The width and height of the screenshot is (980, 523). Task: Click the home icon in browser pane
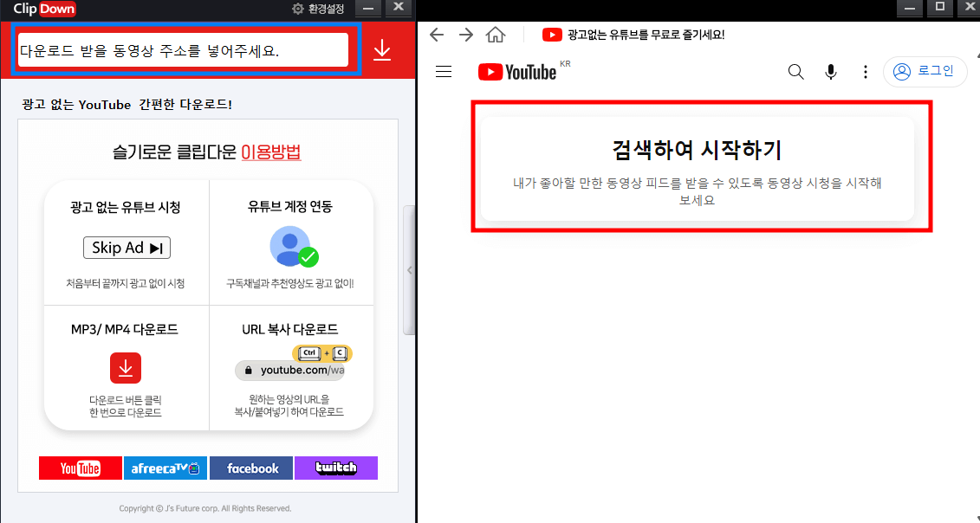pyautogui.click(x=496, y=35)
